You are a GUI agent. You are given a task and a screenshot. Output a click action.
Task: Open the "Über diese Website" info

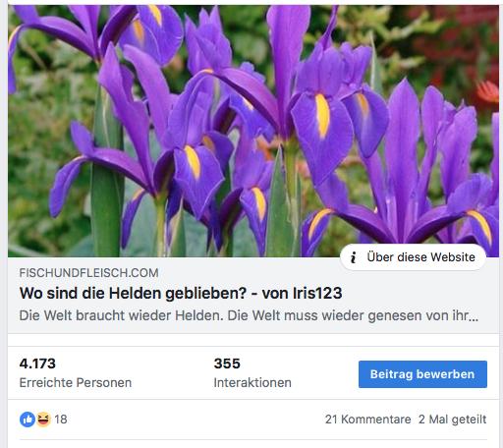coord(413,257)
